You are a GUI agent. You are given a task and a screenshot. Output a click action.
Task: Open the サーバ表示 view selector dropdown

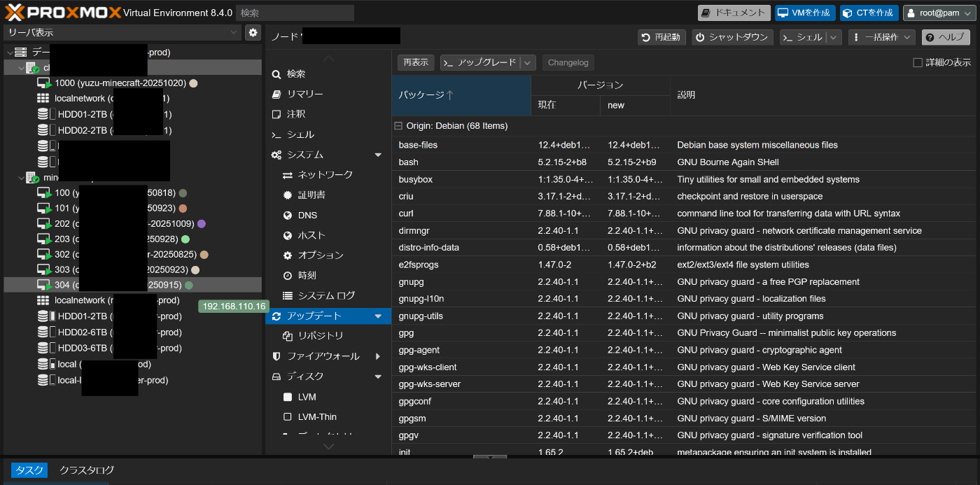(122, 32)
